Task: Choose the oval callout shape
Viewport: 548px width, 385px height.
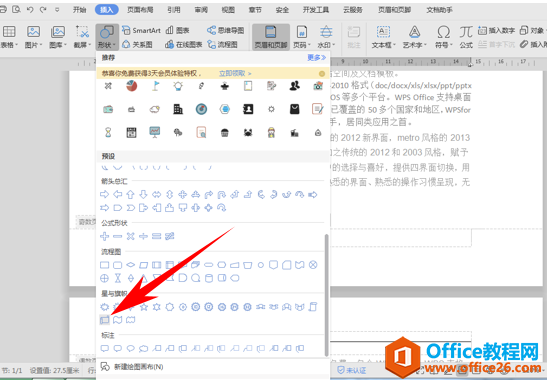Action: (130, 348)
